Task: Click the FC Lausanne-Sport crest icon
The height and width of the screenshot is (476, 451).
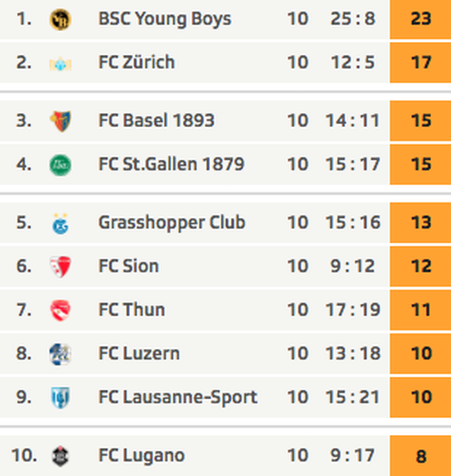Action: point(60,398)
